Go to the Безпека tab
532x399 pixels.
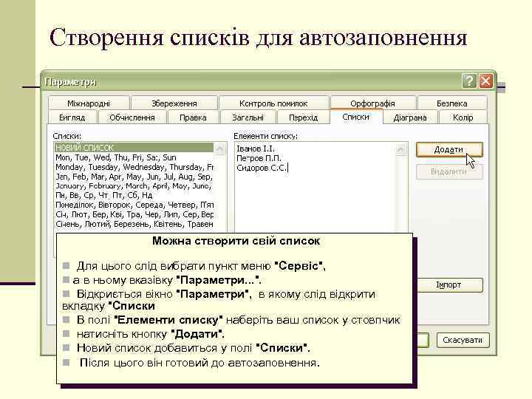(452, 103)
